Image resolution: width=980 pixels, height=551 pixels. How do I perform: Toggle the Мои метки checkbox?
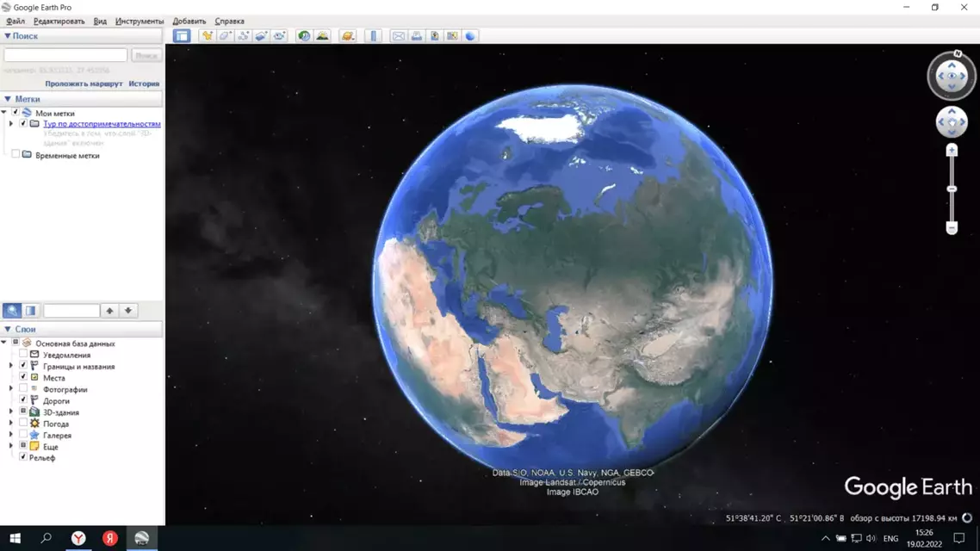[16, 113]
